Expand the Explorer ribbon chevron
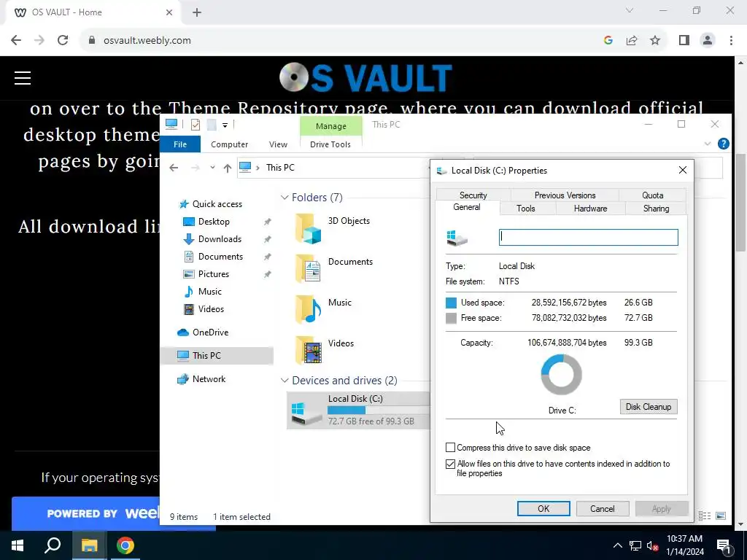 tap(708, 144)
